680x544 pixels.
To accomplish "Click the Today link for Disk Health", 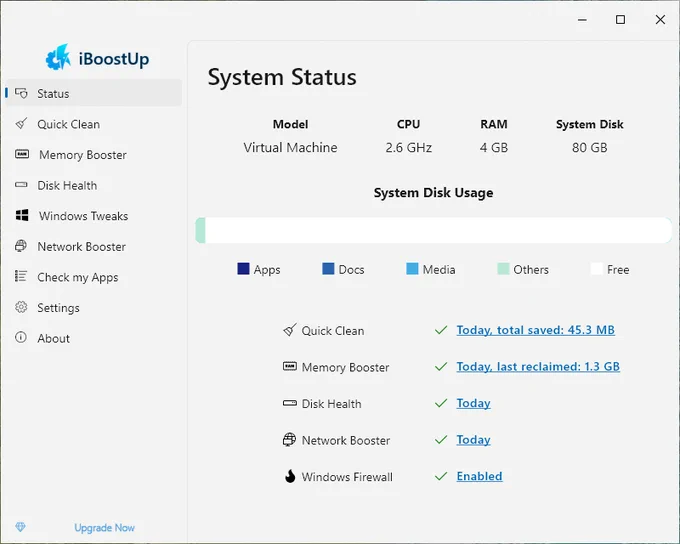I will tap(474, 403).
